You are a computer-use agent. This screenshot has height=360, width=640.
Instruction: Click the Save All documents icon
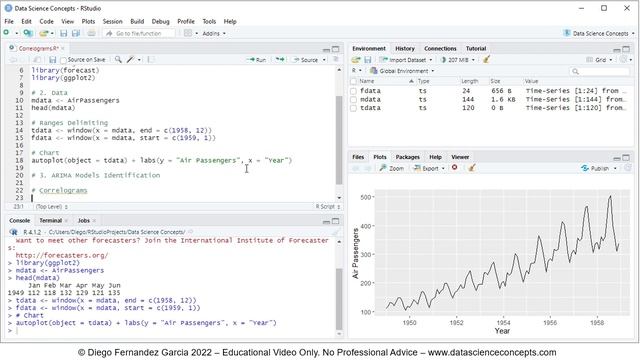tap(76, 33)
